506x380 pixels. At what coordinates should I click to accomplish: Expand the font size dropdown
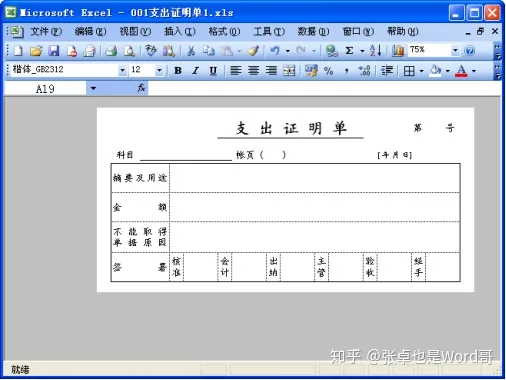tap(159, 70)
